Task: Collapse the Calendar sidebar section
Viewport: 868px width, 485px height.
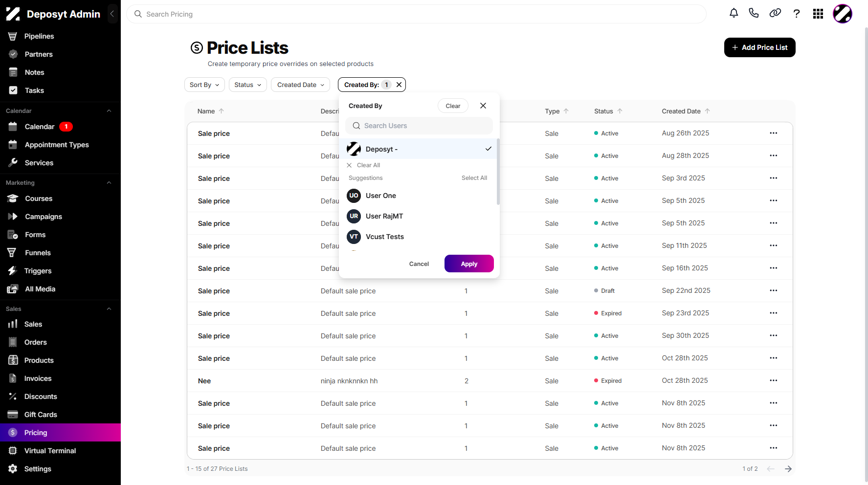Action: click(x=109, y=111)
